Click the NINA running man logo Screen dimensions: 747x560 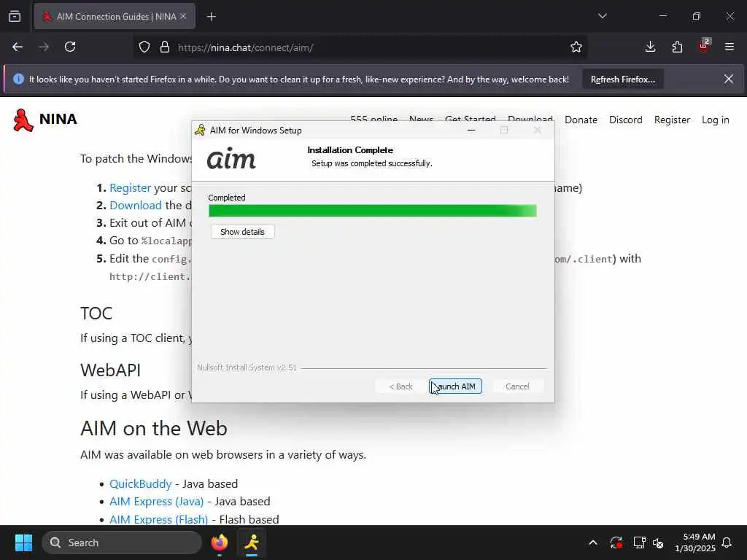(x=23, y=120)
